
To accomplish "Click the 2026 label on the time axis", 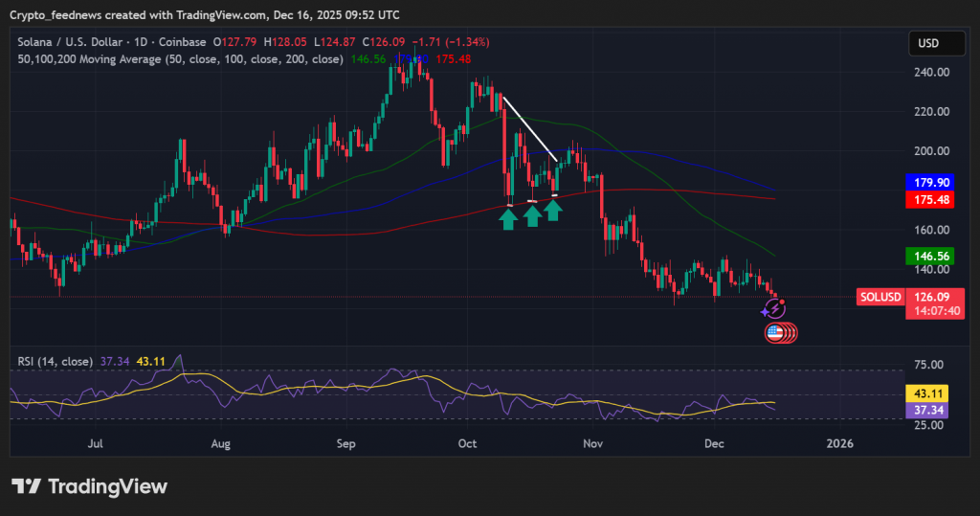I will click(839, 443).
